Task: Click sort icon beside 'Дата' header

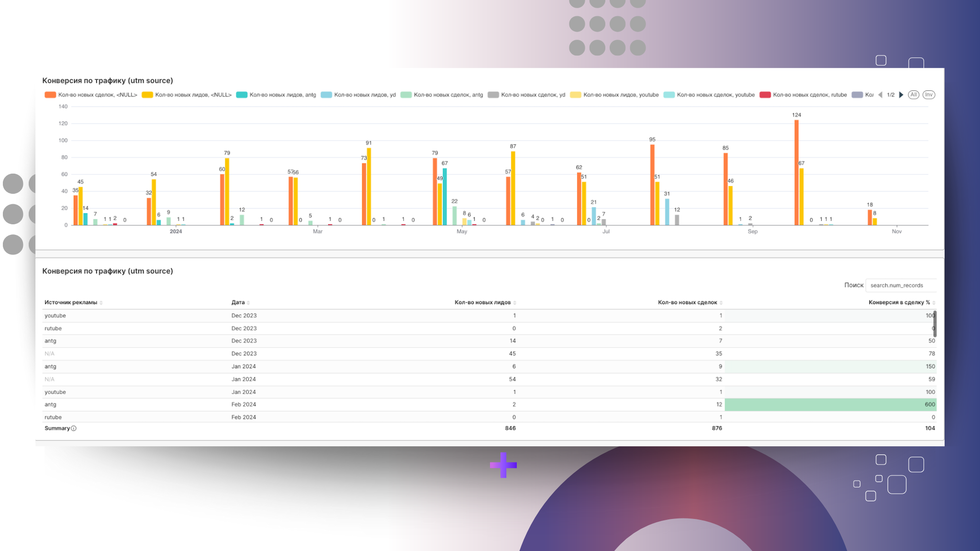Action: (248, 303)
